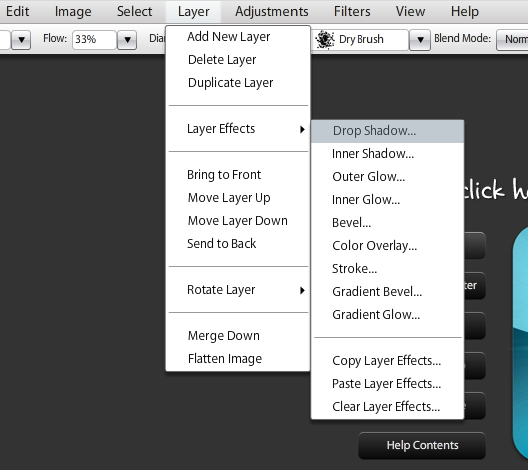The height and width of the screenshot is (470, 528).
Task: Choose Merge Down
Action: coord(238,336)
